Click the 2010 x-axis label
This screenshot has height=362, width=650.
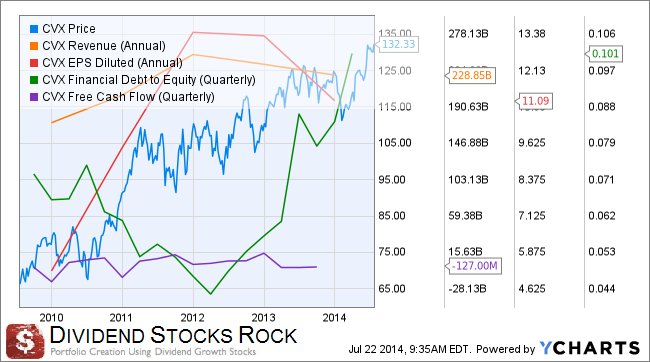coord(51,318)
